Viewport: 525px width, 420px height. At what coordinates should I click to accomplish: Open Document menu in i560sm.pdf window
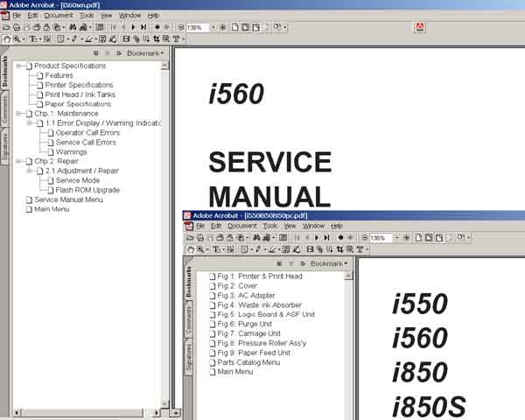point(59,16)
